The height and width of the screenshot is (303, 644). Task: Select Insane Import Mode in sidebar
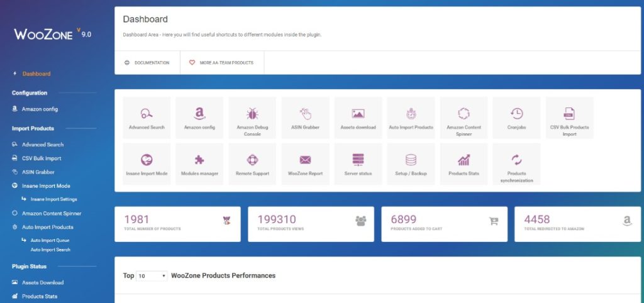[x=46, y=186]
